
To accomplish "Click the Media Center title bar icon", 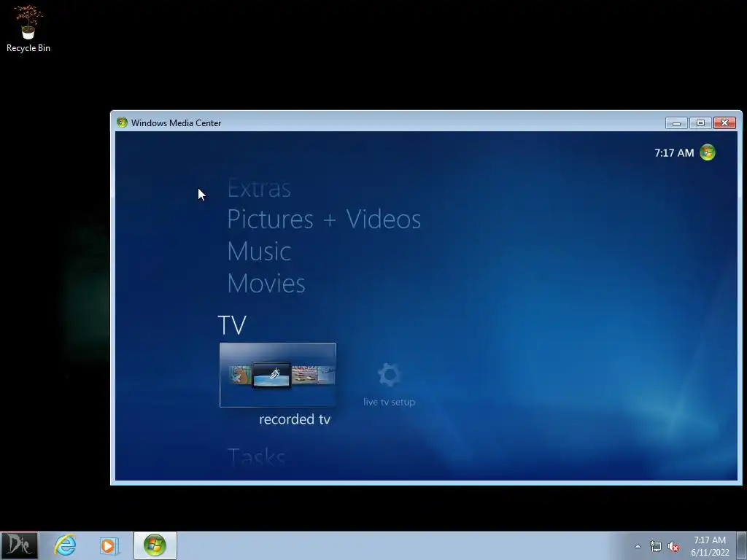I will pyautogui.click(x=122, y=122).
